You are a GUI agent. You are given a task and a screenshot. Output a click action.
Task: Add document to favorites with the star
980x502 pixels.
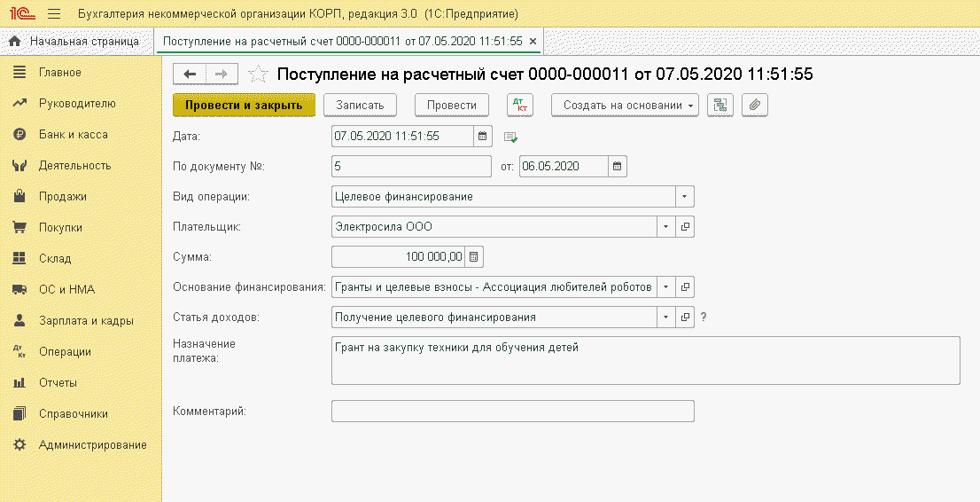click(x=258, y=75)
